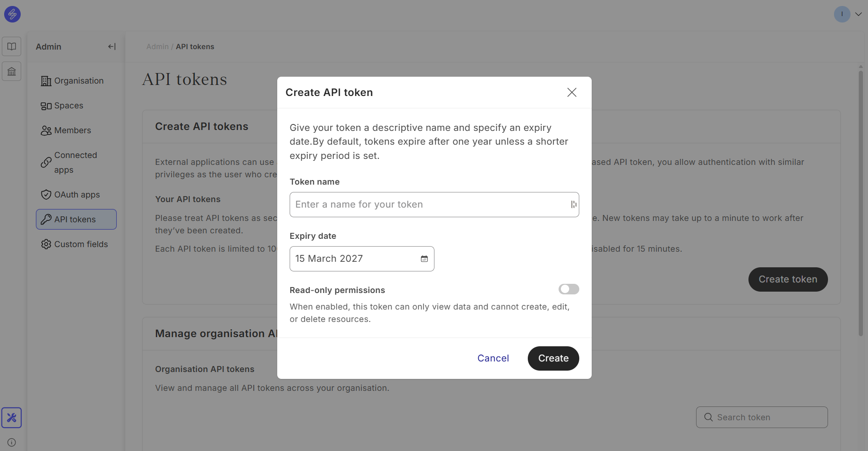The width and height of the screenshot is (868, 451).
Task: Collapse the Admin sidebar with arrow icon
Action: (x=112, y=46)
